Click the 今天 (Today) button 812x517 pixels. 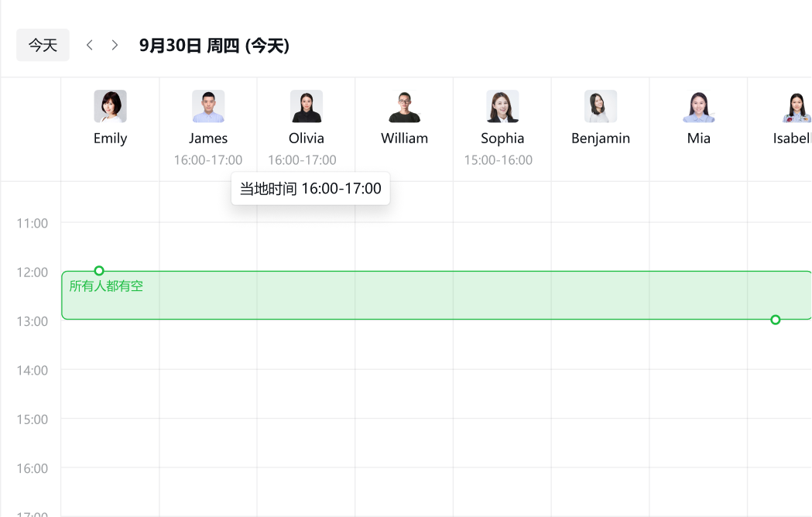[43, 45]
